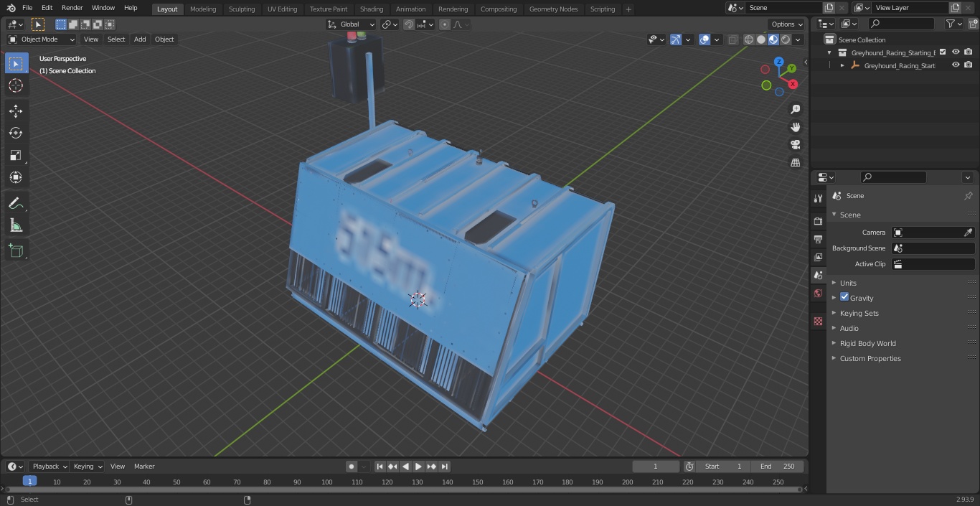Switch to solid viewport shading
Image resolution: width=980 pixels, height=506 pixels.
(x=761, y=39)
